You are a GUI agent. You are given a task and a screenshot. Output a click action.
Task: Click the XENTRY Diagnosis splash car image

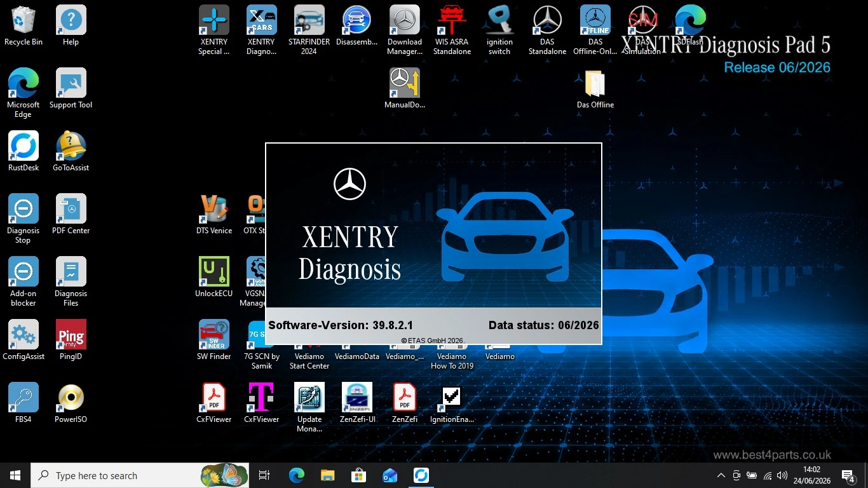pos(505,236)
